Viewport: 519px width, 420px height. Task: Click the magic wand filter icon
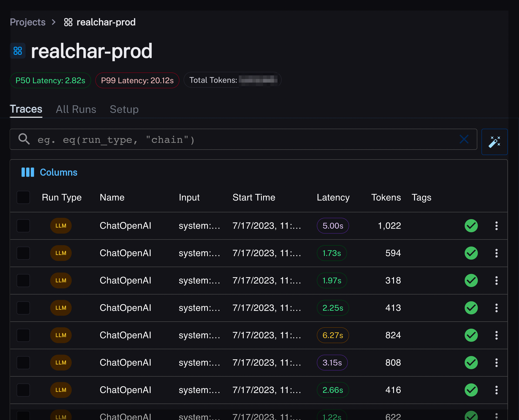(x=494, y=142)
